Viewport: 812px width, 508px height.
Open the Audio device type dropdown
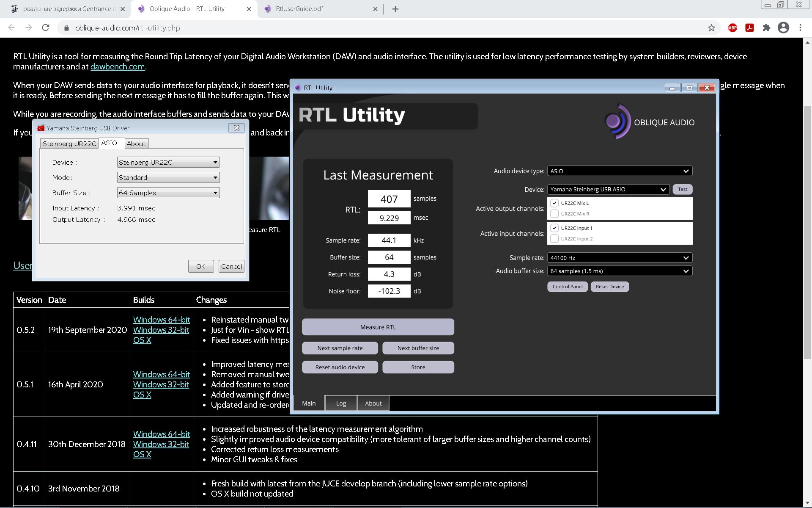[620, 171]
